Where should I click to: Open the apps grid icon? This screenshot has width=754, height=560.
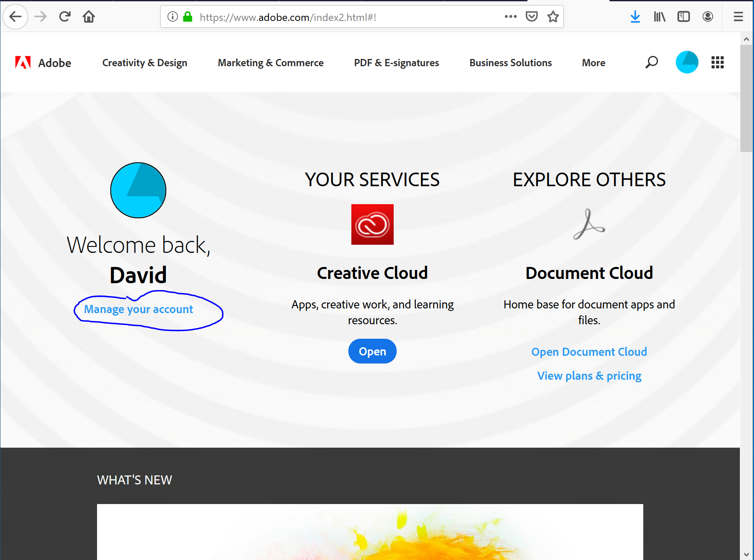[x=717, y=62]
